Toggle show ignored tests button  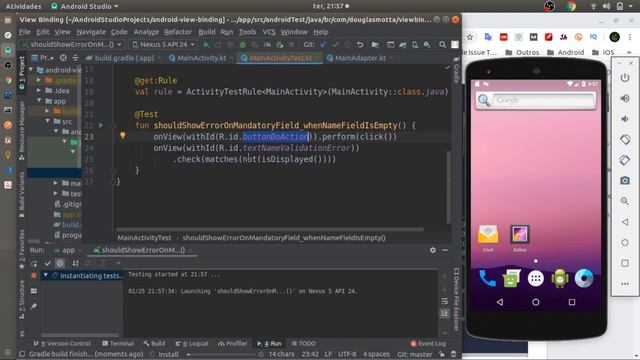coord(60,263)
